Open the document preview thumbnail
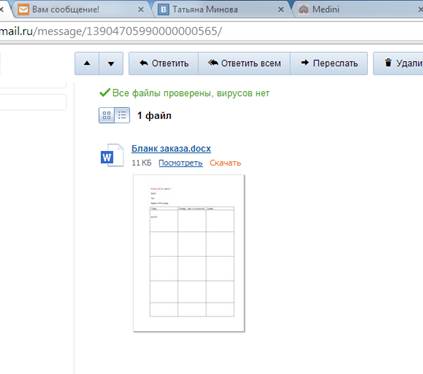 [189, 253]
